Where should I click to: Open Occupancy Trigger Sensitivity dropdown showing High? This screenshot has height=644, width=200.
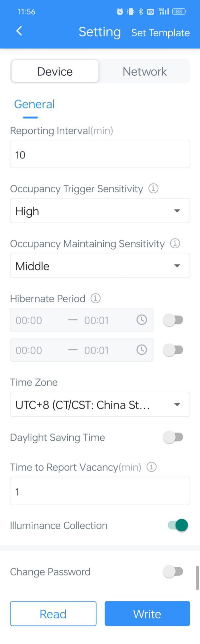[x=100, y=211]
